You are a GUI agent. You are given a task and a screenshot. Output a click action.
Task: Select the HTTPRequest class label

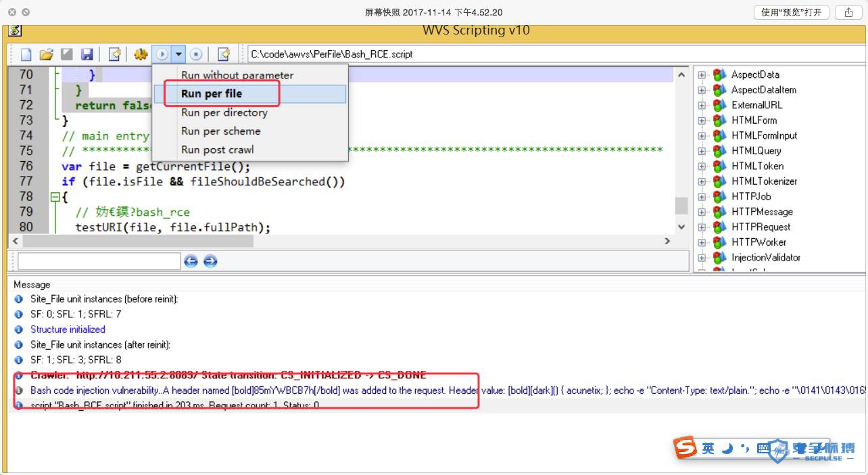(x=761, y=227)
